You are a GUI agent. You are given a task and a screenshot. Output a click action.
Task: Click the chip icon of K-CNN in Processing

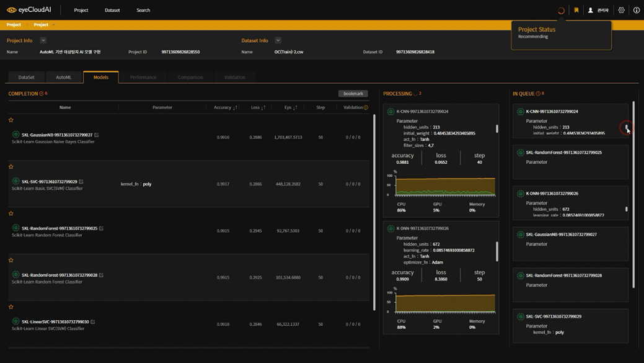(390, 112)
